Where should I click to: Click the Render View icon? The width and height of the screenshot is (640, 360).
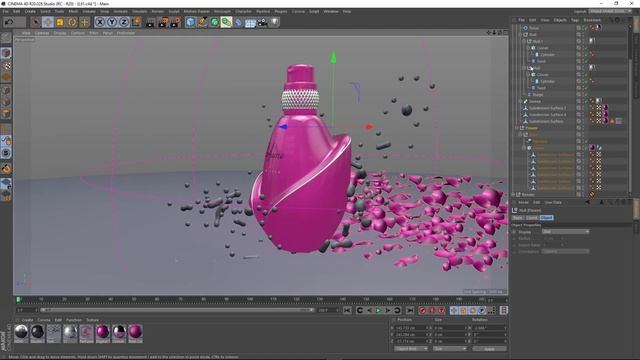(x=151, y=22)
